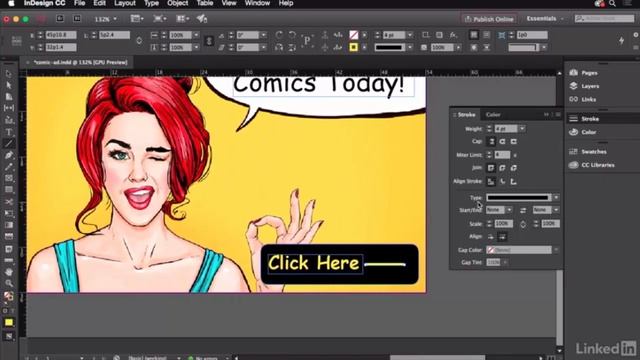Select the Direct Selection tool
Viewport: 640px width, 360px height.
point(9,85)
